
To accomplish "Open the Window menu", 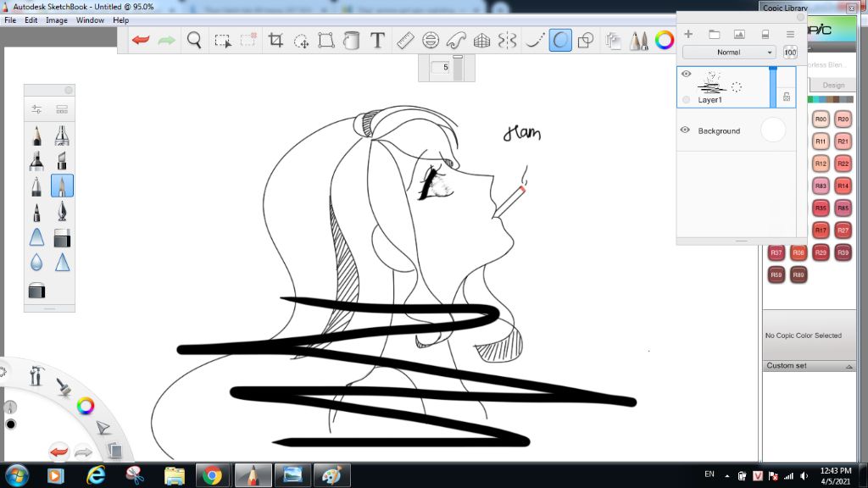I will click(90, 20).
